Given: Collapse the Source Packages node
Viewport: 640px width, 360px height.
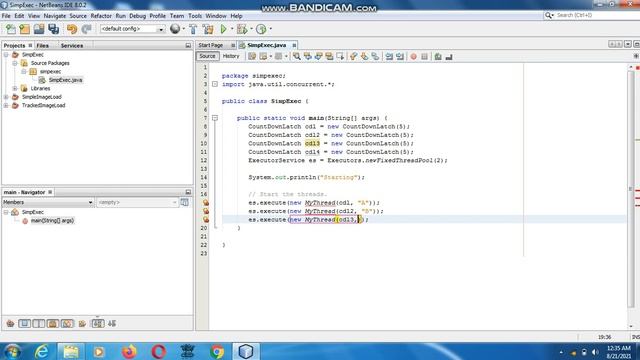Looking at the screenshot, I should 15,63.
